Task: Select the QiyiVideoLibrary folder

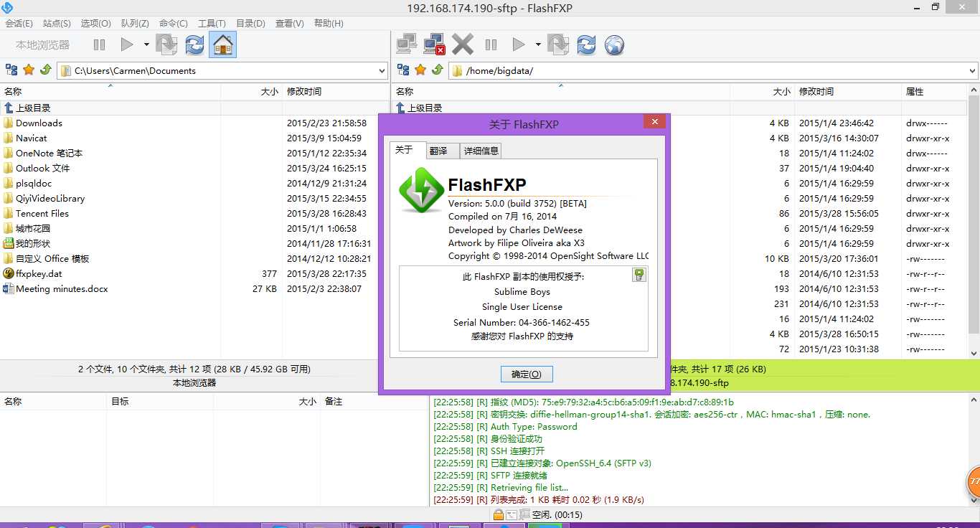Action: 50,198
